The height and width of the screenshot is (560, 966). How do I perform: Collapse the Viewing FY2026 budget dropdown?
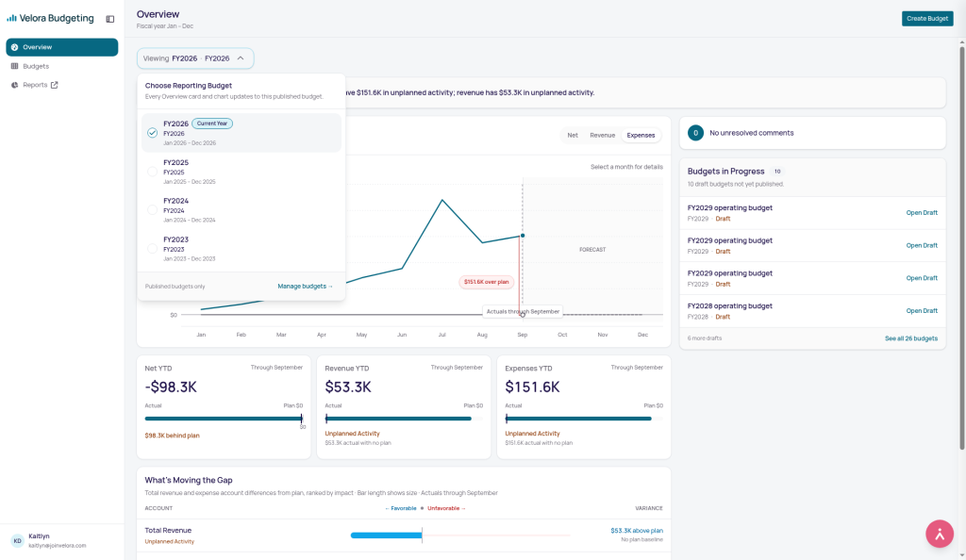(195, 58)
